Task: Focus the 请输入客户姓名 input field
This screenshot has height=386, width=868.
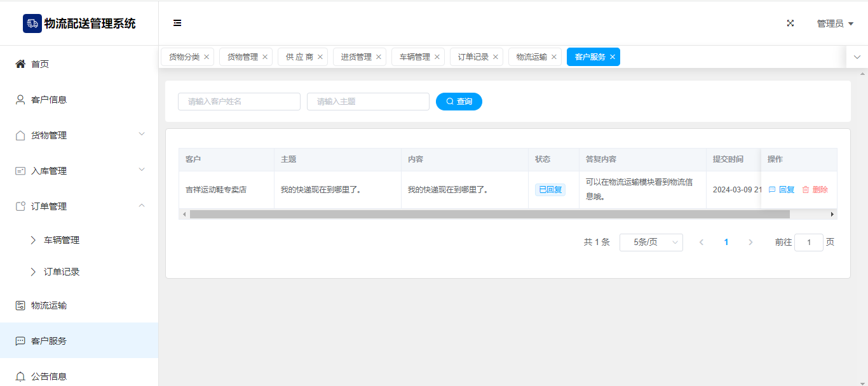Action: click(x=239, y=102)
